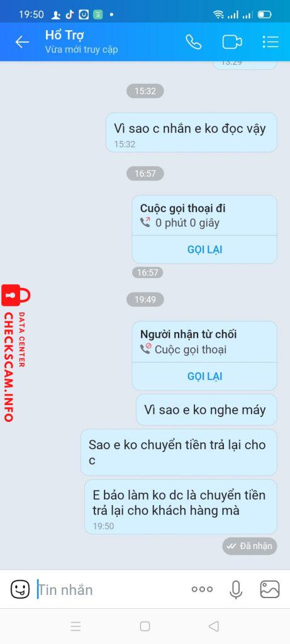Open the sticker emoji picker
290x644 pixels.
[20, 590]
